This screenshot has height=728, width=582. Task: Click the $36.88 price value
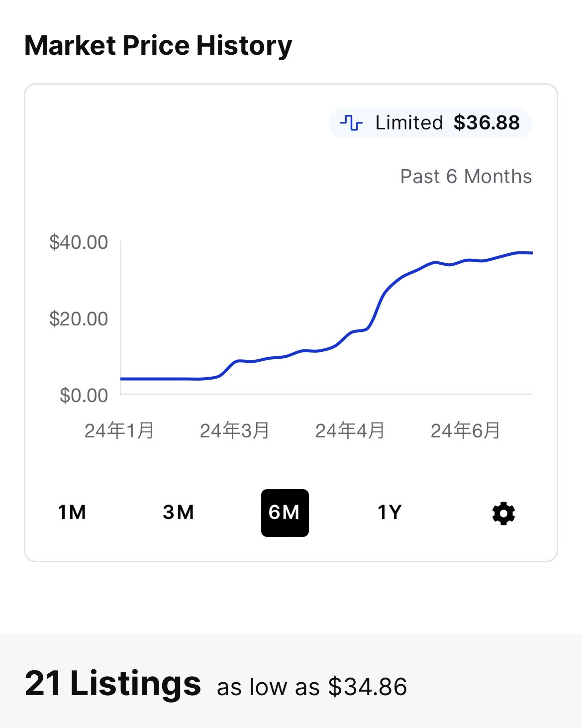pyautogui.click(x=487, y=122)
